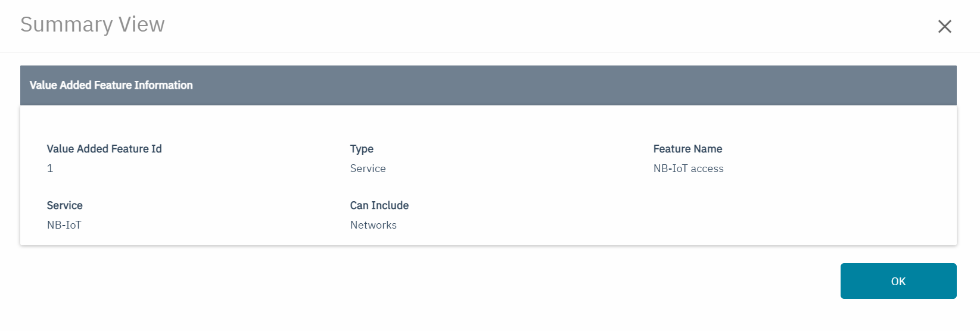Select the Feature Name label
980x331 pixels.
pyautogui.click(x=687, y=149)
